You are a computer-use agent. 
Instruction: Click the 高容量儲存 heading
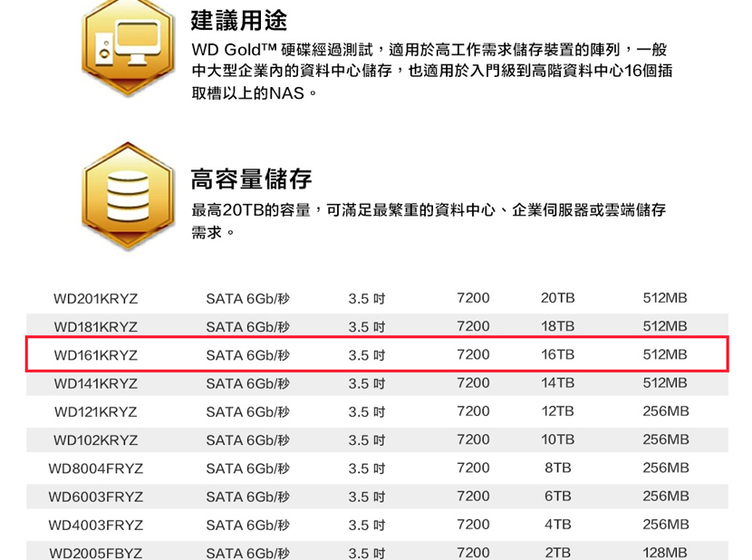pos(251,179)
